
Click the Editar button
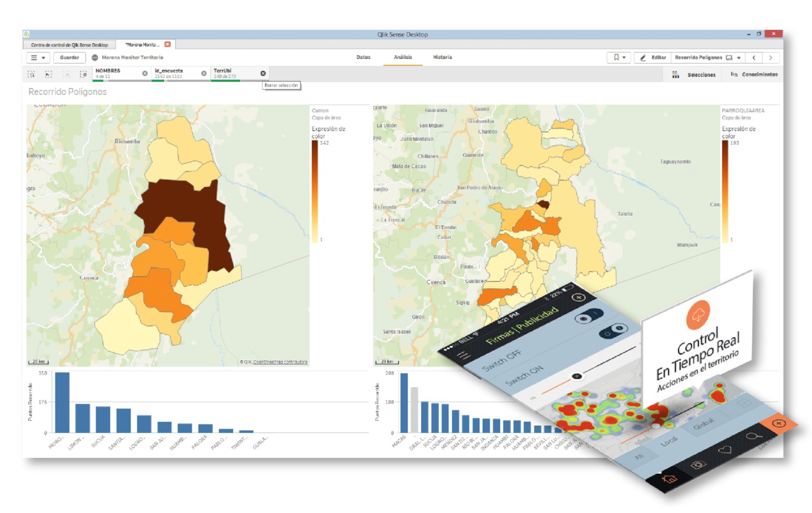coord(653,58)
